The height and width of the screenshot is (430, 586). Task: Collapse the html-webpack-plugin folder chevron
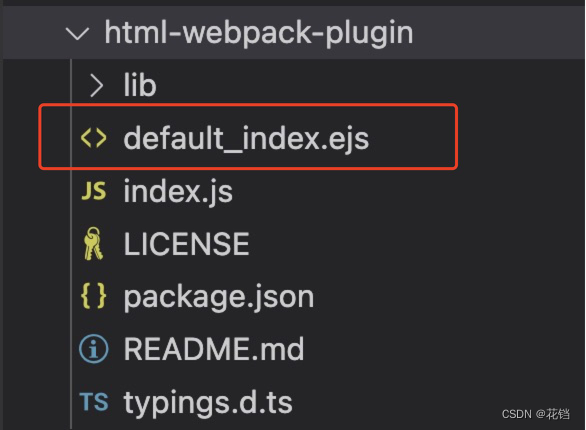(77, 34)
